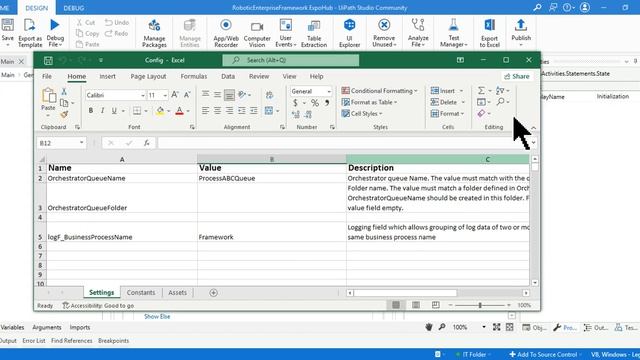This screenshot has height=360, width=640.
Task: Open App/Web Recorder in UiPath Studio
Action: pyautogui.click(x=226, y=33)
